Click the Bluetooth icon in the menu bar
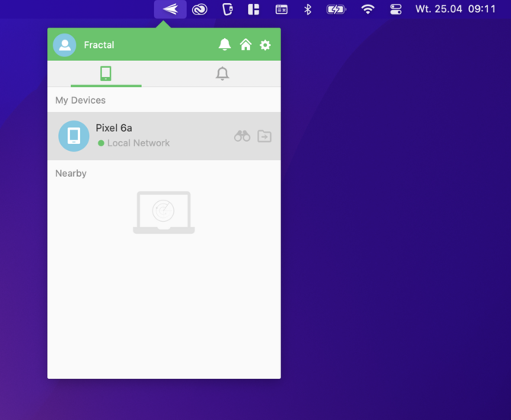The height and width of the screenshot is (420, 511). click(307, 9)
